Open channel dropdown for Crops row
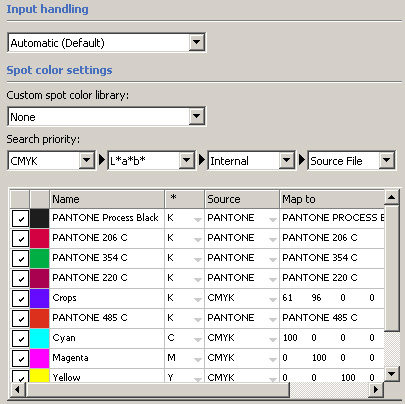The width and height of the screenshot is (405, 404). pos(198,299)
